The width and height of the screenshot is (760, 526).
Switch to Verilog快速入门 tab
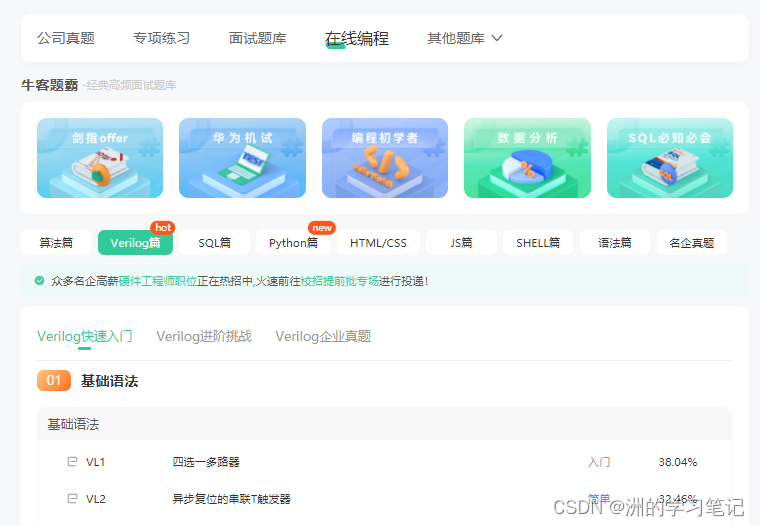click(84, 336)
